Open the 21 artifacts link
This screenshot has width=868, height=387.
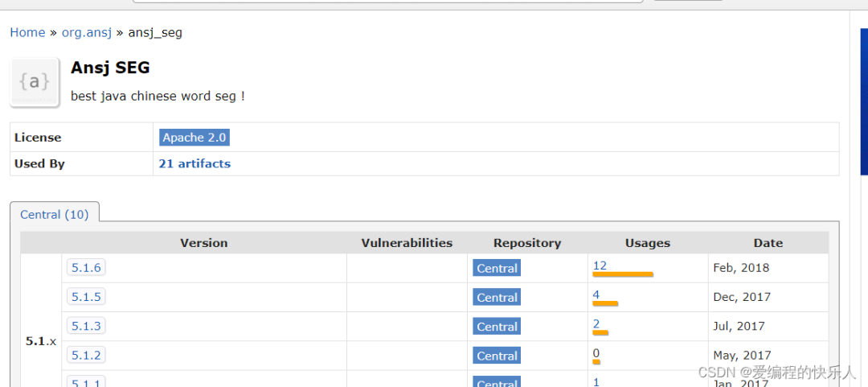(194, 163)
